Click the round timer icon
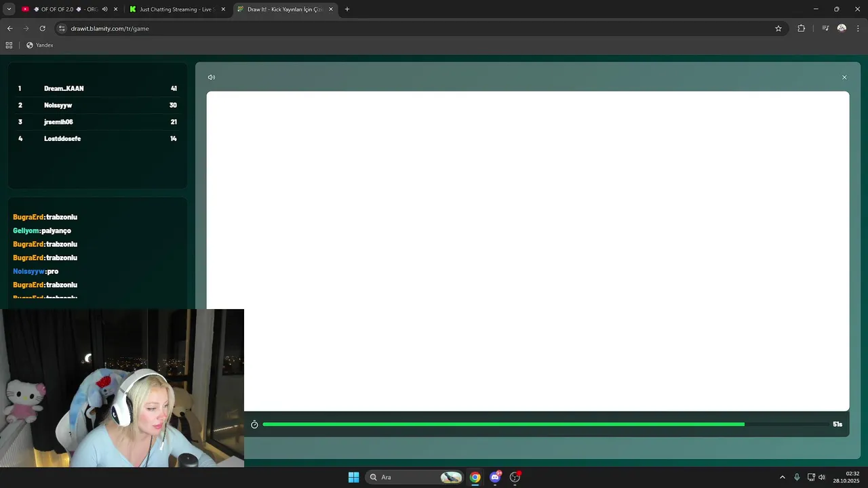Image resolution: width=868 pixels, height=488 pixels. 254,424
